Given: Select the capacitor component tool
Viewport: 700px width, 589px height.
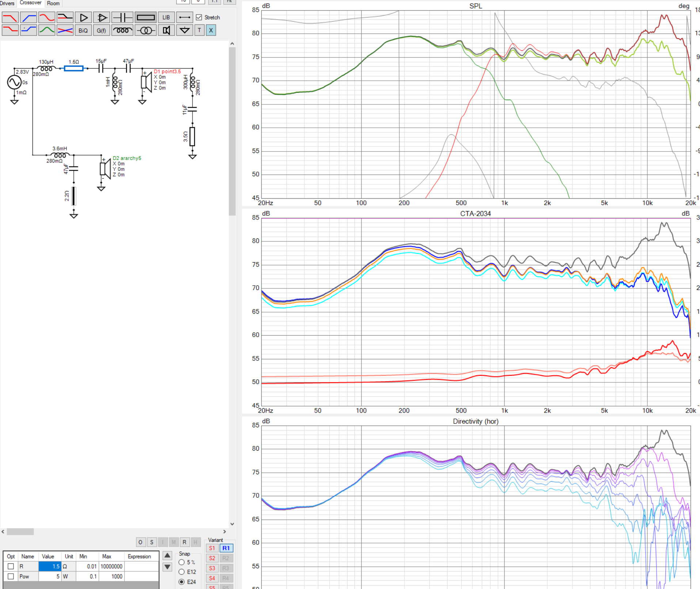Looking at the screenshot, I should tap(122, 18).
